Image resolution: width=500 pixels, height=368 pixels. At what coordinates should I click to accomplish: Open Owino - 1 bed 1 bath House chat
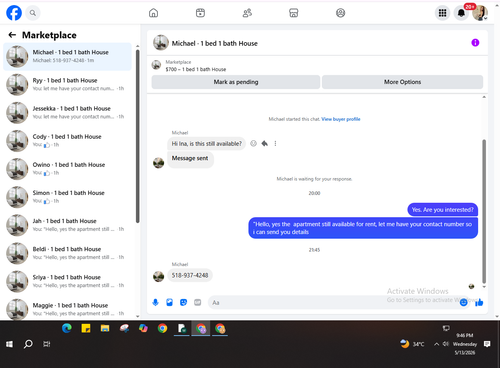(x=67, y=169)
